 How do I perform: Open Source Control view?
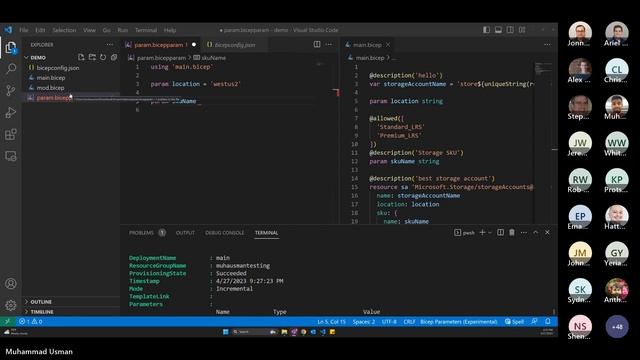click(x=11, y=90)
